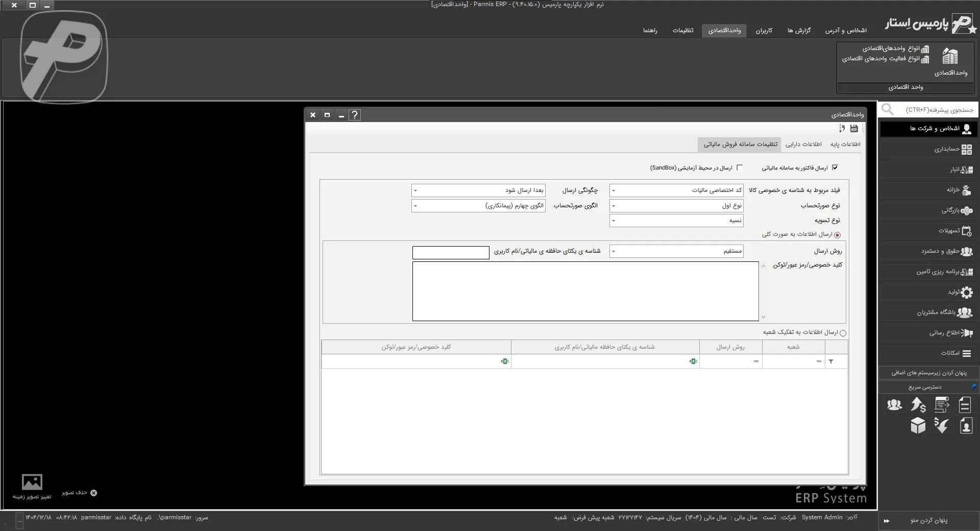Viewport: 980px width, 531px height.
Task: Click the save (floppy disk) icon in the dialog toolbar
Action: [x=854, y=129]
